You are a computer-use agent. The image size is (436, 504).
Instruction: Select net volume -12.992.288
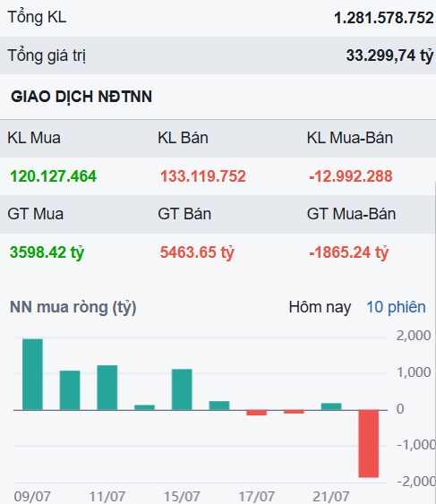point(350,176)
